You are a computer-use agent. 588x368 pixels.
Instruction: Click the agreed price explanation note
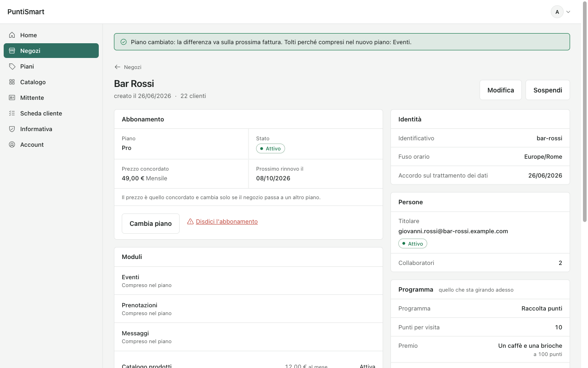coord(221,197)
